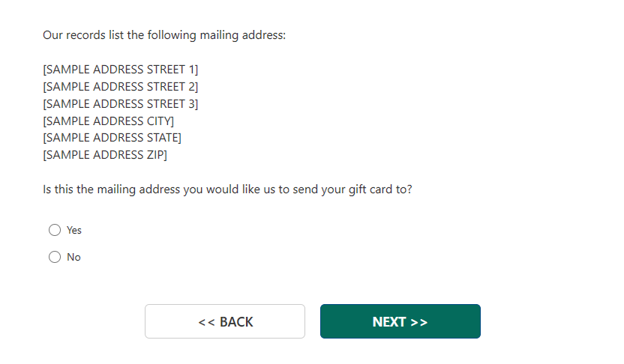This screenshot has height=364, width=624.
Task: Click the word "NEXT" on the green button
Action: coord(389,322)
